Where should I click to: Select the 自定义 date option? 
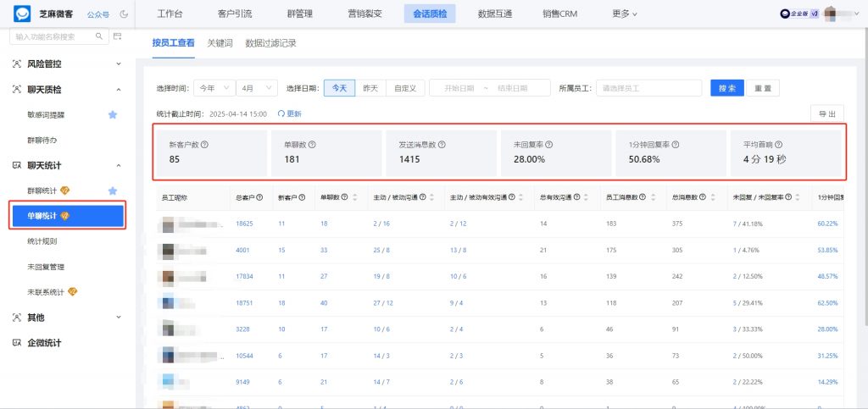pos(405,88)
